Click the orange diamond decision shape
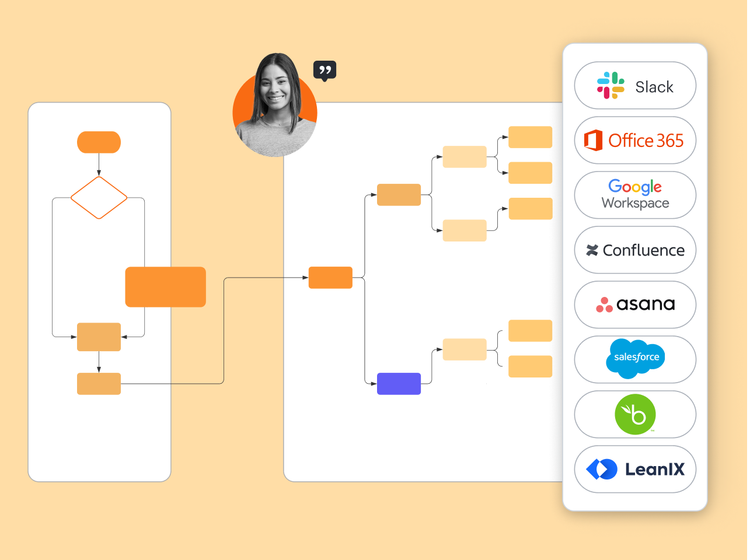 point(99,198)
